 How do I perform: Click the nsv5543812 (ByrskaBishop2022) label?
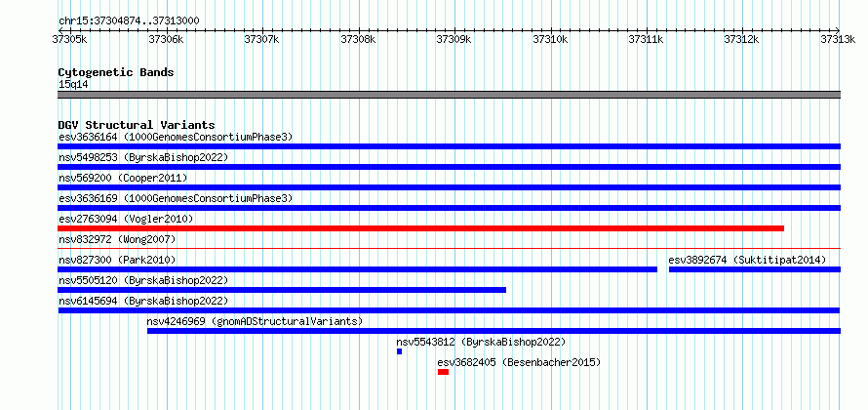481,342
